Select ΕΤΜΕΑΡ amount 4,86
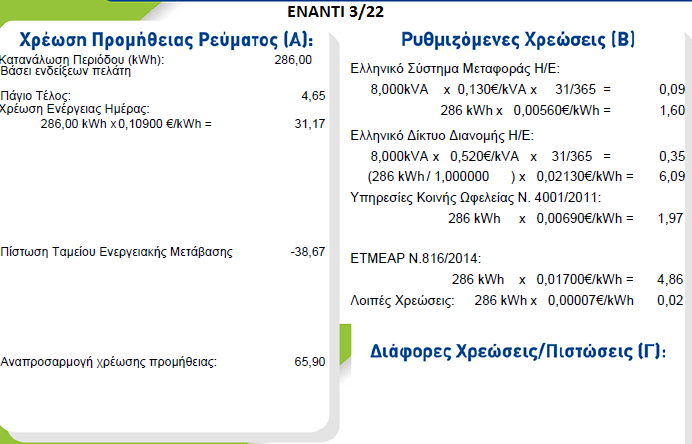Image resolution: width=692 pixels, height=444 pixels. point(670,279)
